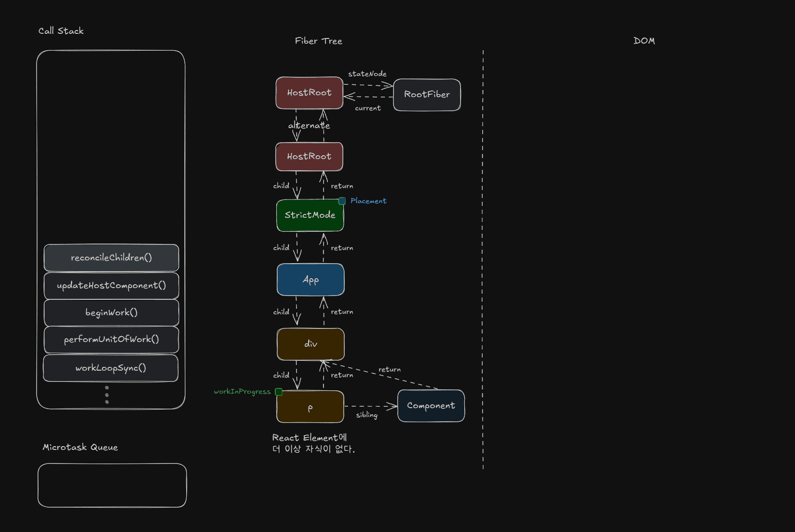Image resolution: width=795 pixels, height=532 pixels.
Task: Click the div fiber node
Action: [x=310, y=344]
